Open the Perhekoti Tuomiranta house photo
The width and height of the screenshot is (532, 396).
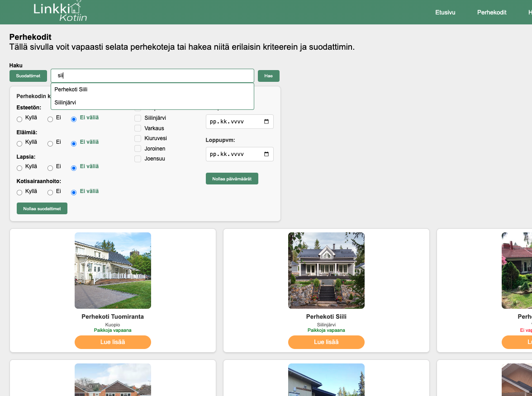click(113, 270)
